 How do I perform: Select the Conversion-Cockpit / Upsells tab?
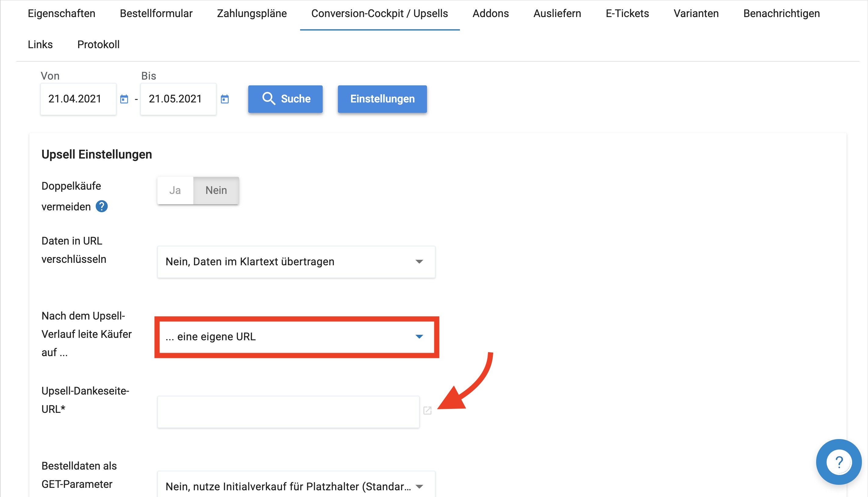379,14
